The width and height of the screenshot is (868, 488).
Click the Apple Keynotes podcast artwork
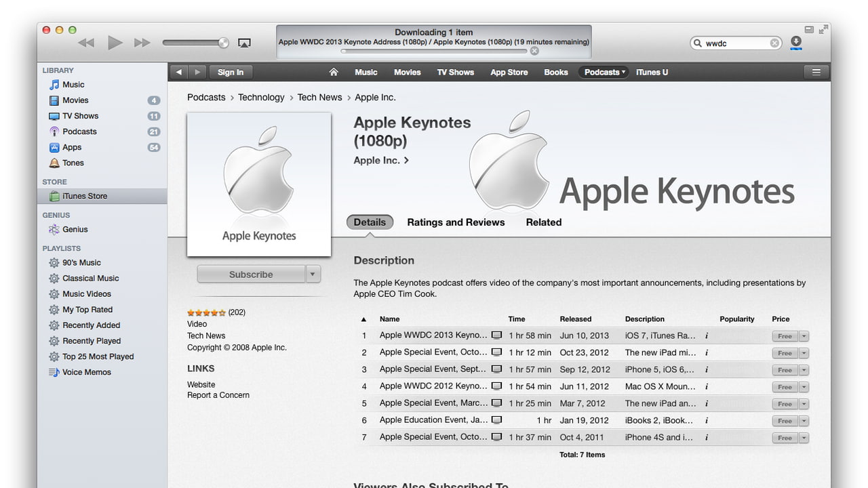click(x=259, y=184)
